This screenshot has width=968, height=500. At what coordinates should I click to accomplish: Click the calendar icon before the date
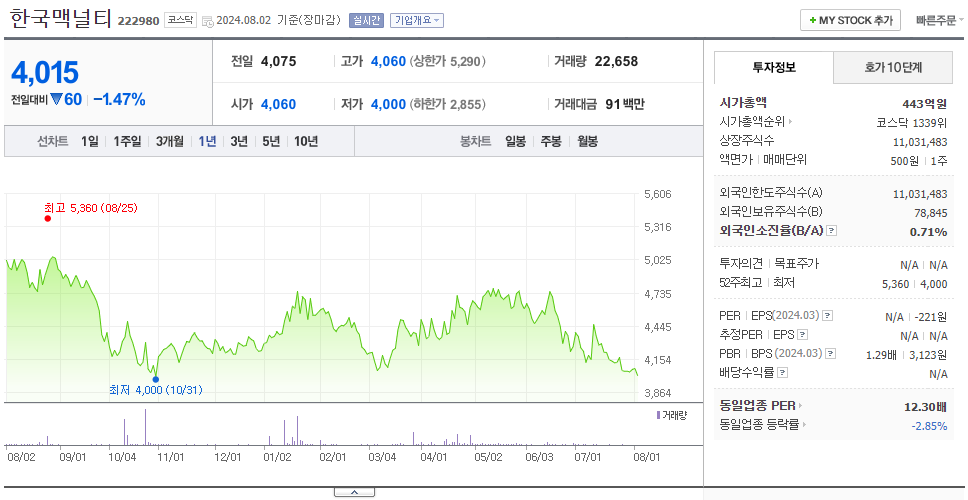click(207, 20)
